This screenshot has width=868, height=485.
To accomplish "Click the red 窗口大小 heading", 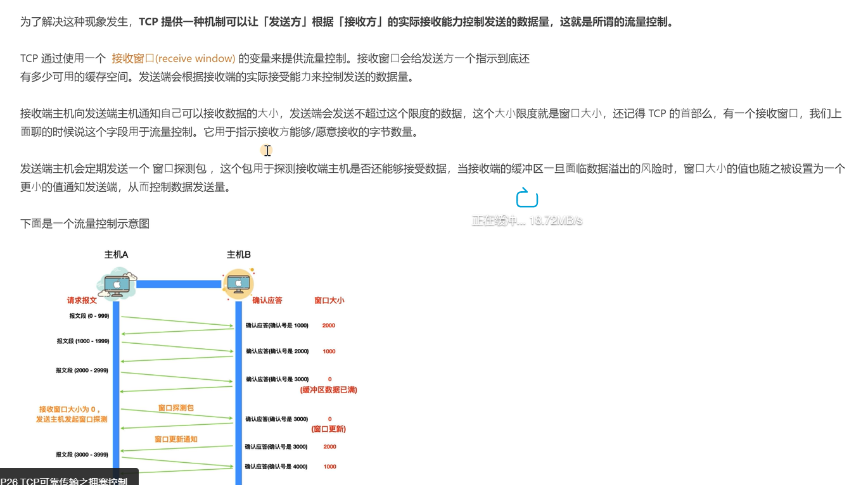I will point(329,300).
